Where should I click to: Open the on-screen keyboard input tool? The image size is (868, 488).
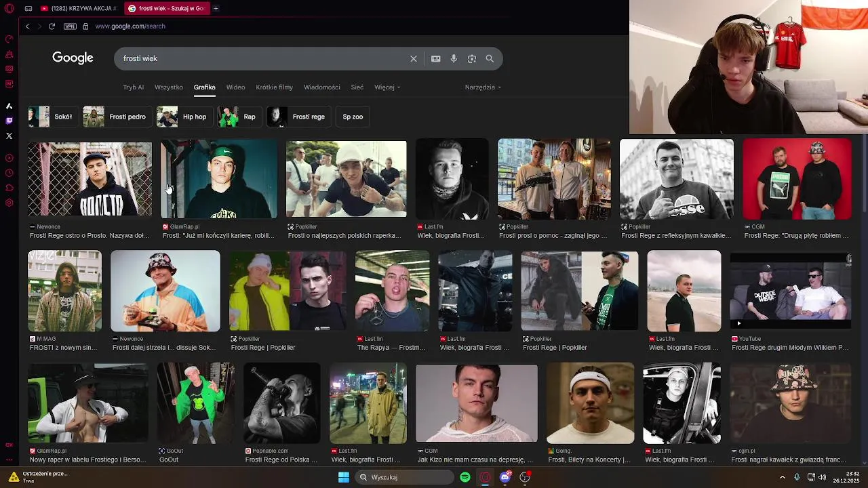436,59
